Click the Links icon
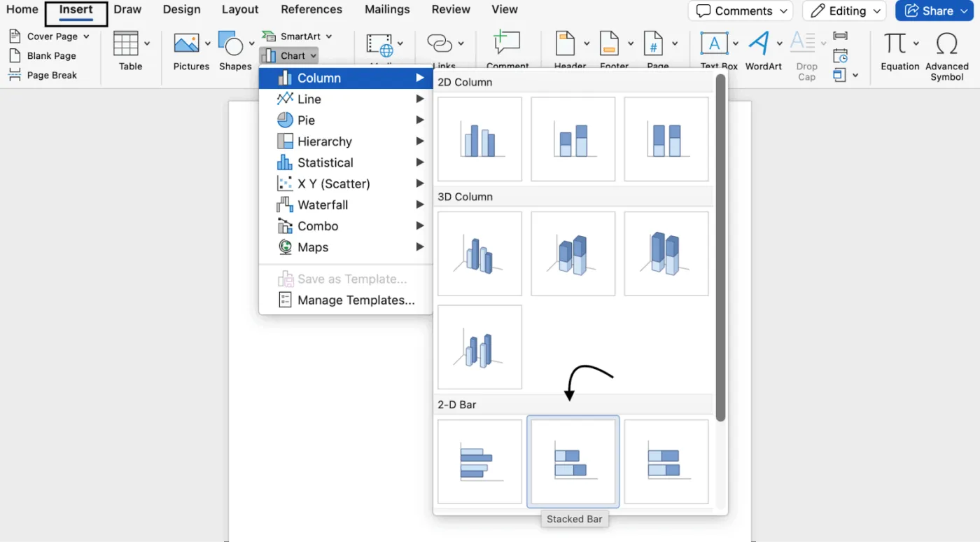The width and height of the screenshot is (980, 542). 440,43
